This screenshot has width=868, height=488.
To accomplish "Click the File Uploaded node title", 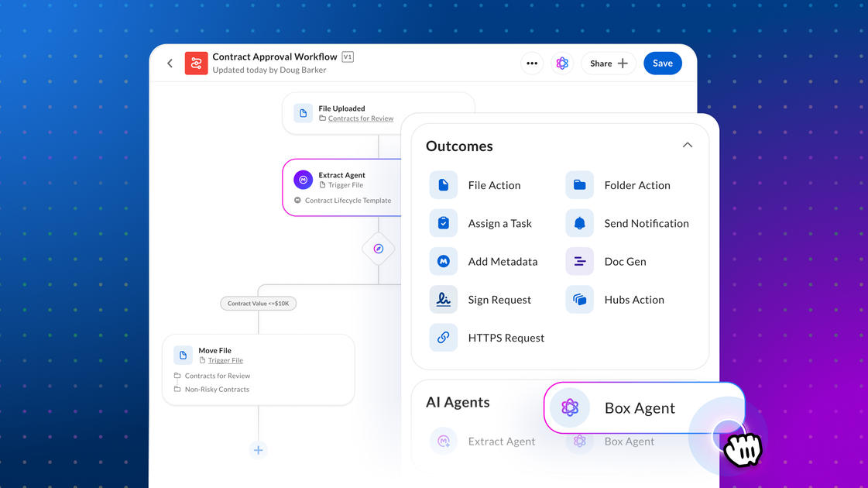I will tap(341, 108).
